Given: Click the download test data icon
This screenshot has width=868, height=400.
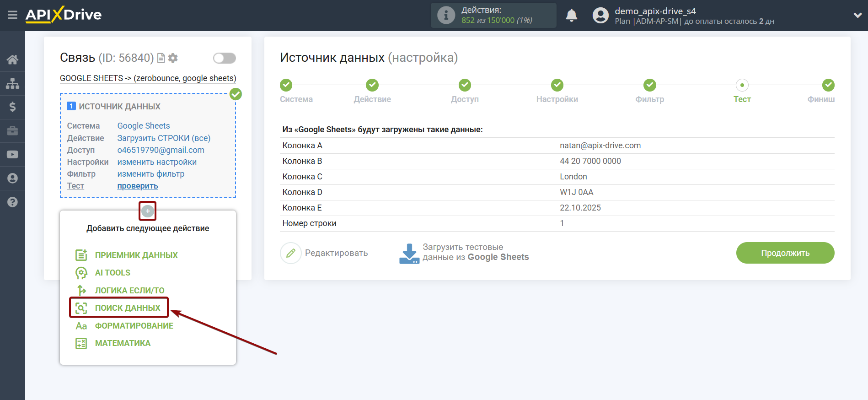Looking at the screenshot, I should (409, 254).
